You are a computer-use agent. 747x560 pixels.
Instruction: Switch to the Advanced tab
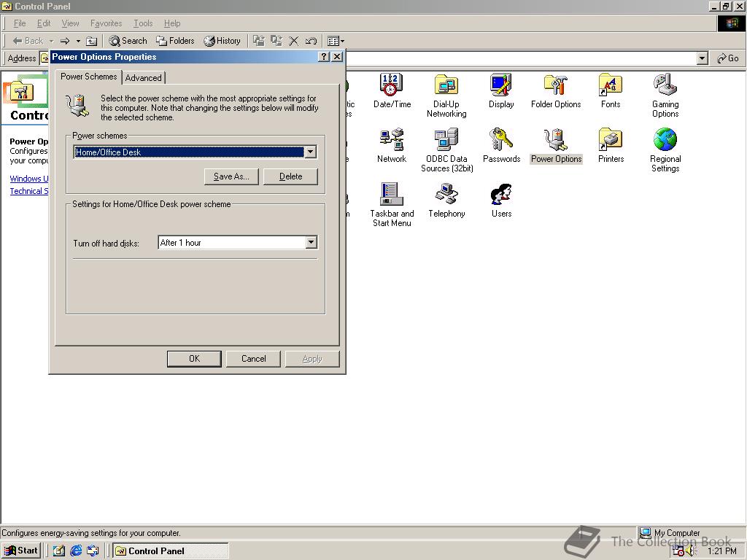point(144,77)
